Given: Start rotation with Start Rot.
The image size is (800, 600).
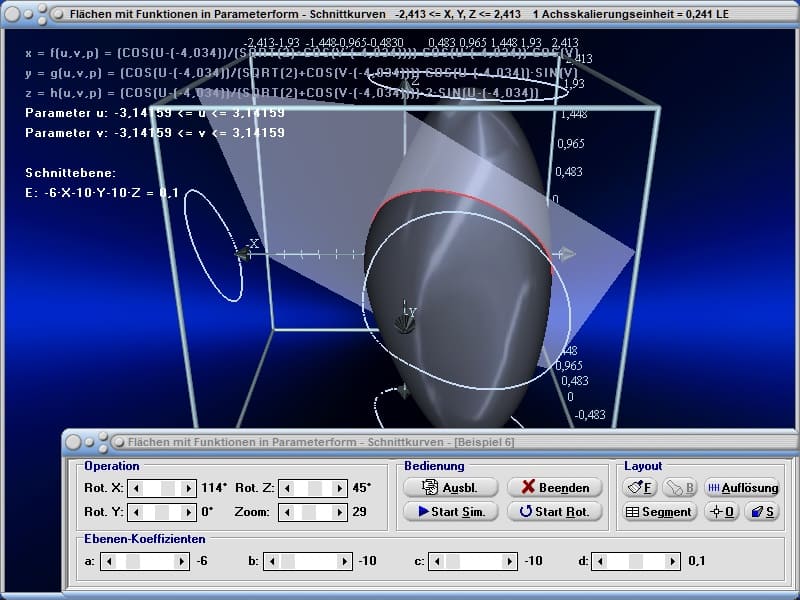Looking at the screenshot, I should (555, 511).
